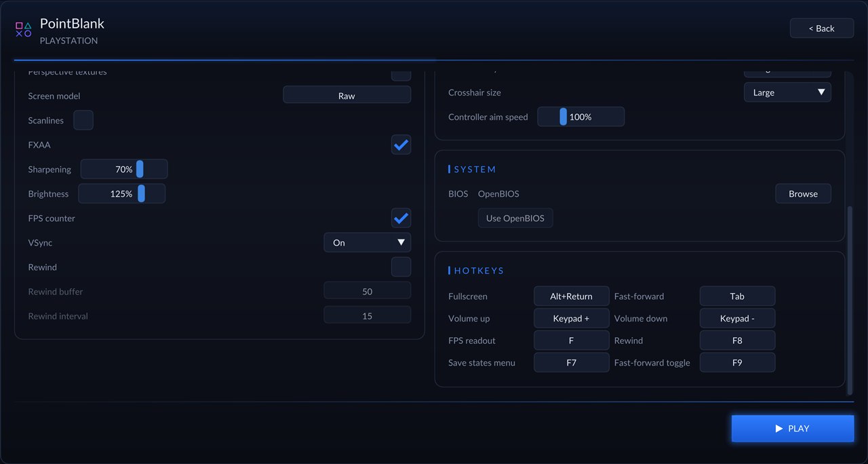This screenshot has width=868, height=464.
Task: Click the SYSTEM section heading
Action: pyautogui.click(x=475, y=169)
